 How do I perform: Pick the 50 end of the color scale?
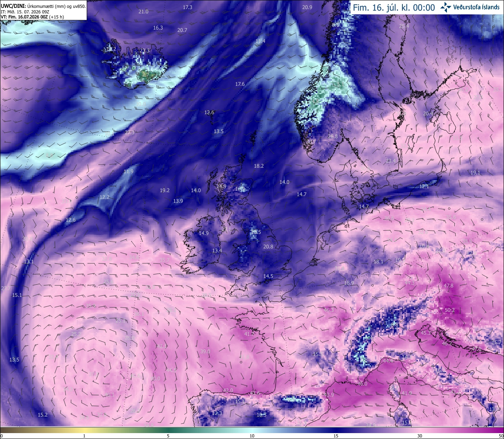(x=501, y=436)
